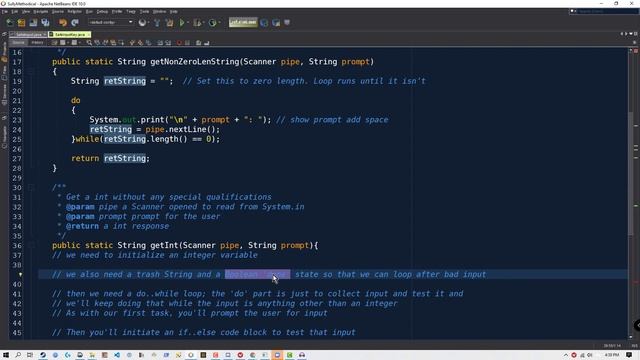Viewport: 640px width, 360px height.
Task: Click the Profile Project toolbar icon
Action: (212, 22)
